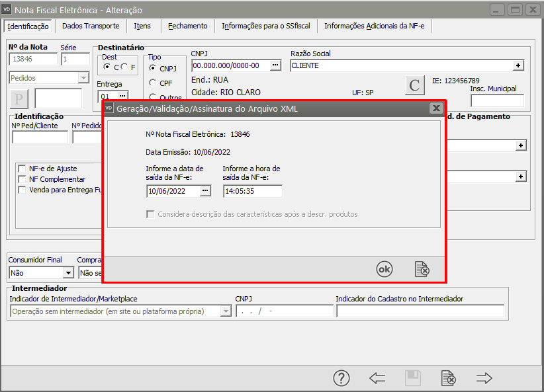Open the Fechamento tab
The height and width of the screenshot is (392, 544).
[187, 26]
